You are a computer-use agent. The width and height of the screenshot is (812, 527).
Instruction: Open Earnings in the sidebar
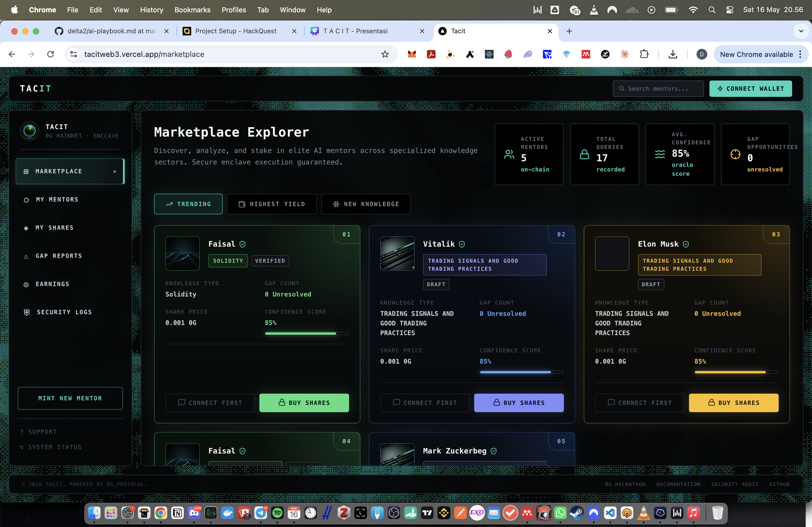coord(70,284)
